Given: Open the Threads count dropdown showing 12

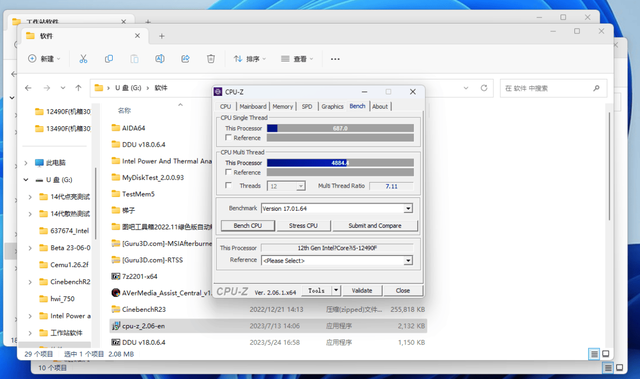Looking at the screenshot, I should [300, 186].
